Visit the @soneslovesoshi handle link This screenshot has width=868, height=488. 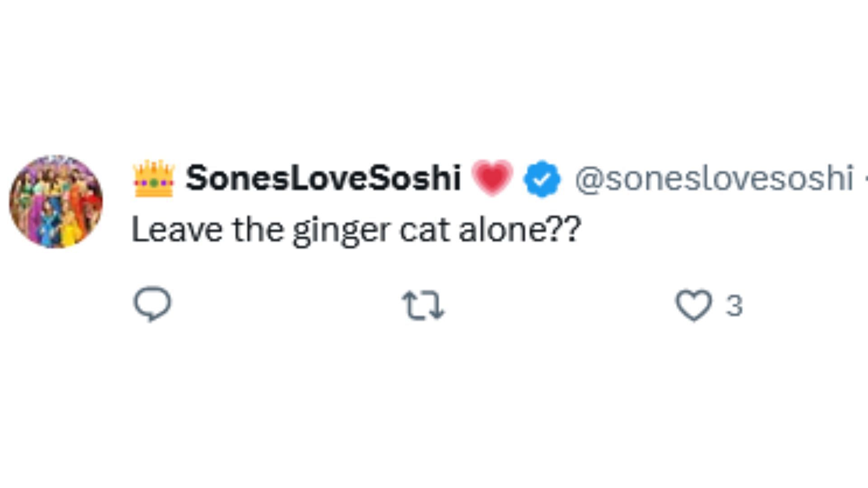(x=714, y=179)
